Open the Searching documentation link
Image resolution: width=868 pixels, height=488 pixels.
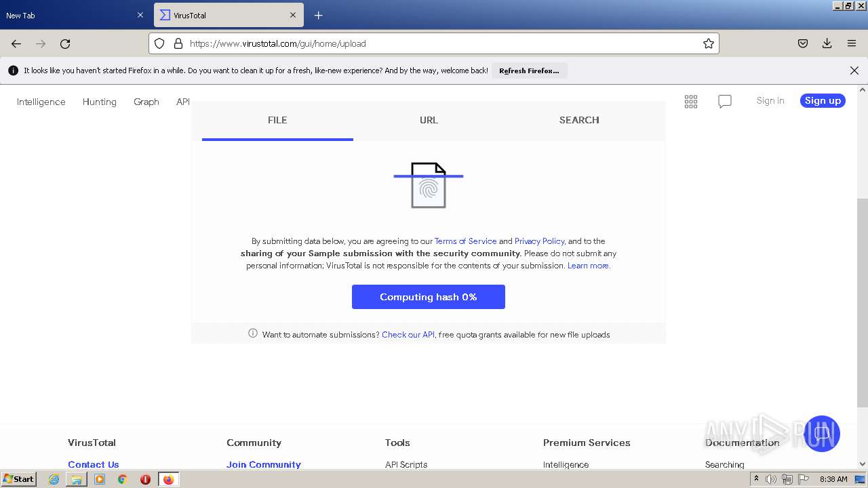coord(725,464)
